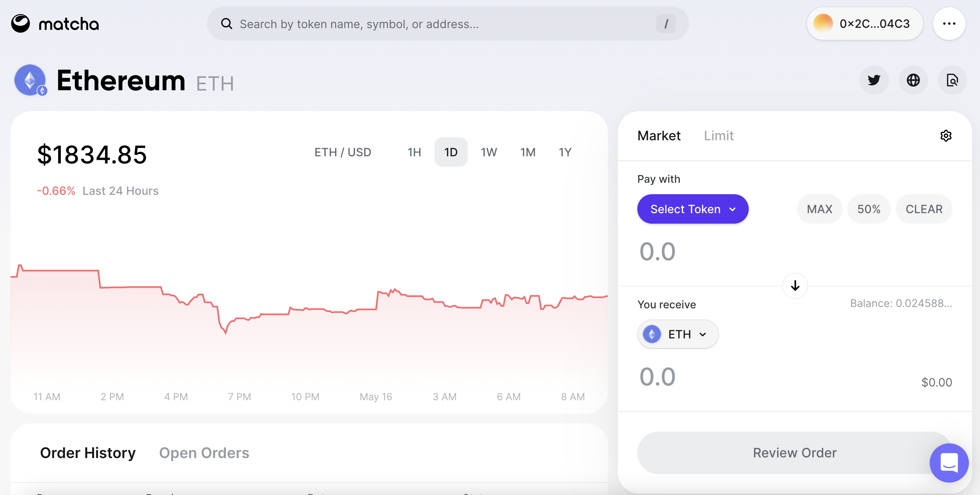Screen dimensions: 980x495
Task: Open the Twitter link icon
Action: (x=874, y=80)
